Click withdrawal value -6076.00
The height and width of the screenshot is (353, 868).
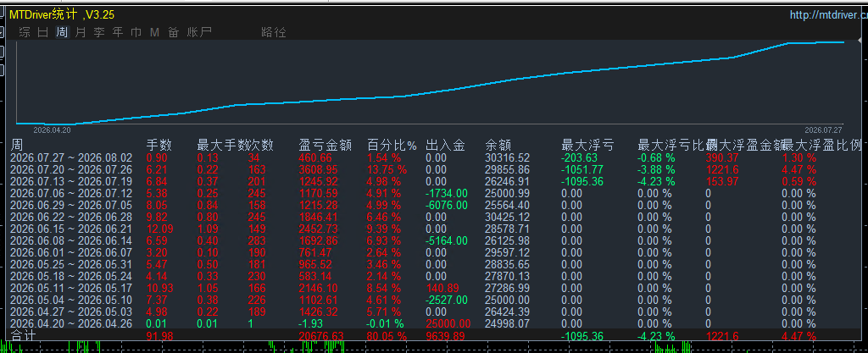(x=447, y=205)
